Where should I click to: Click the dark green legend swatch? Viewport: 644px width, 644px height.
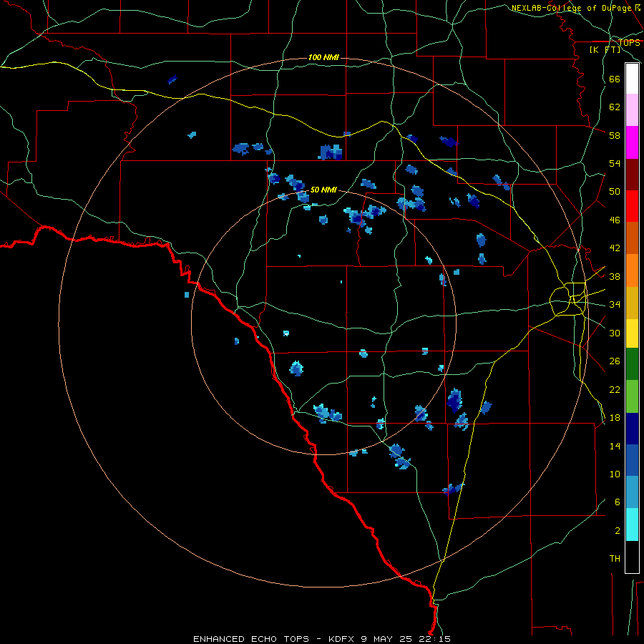[632, 364]
